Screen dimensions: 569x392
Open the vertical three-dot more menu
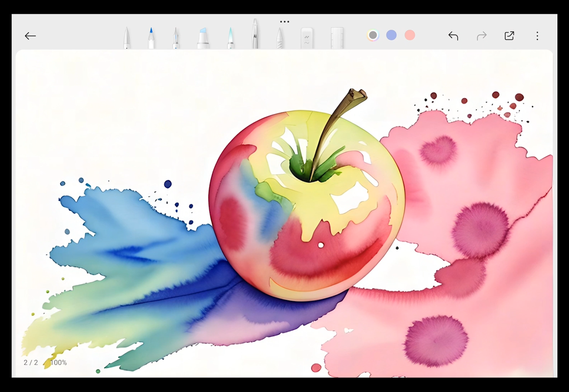click(x=537, y=36)
